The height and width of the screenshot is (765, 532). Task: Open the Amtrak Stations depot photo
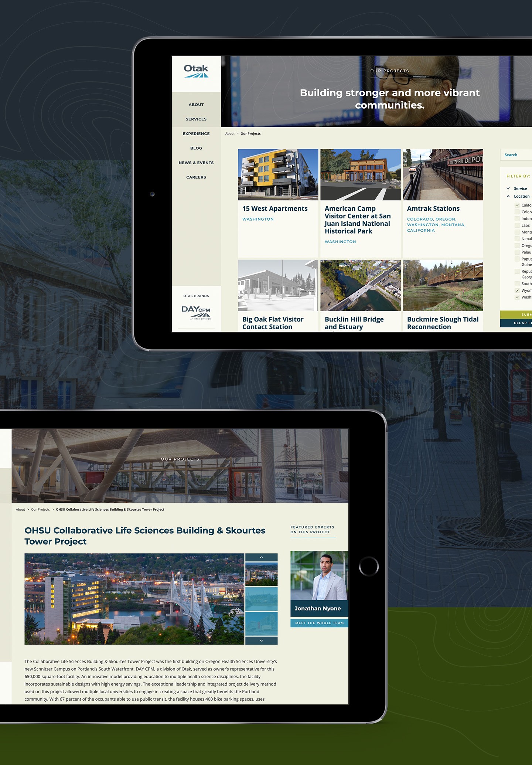[443, 174]
